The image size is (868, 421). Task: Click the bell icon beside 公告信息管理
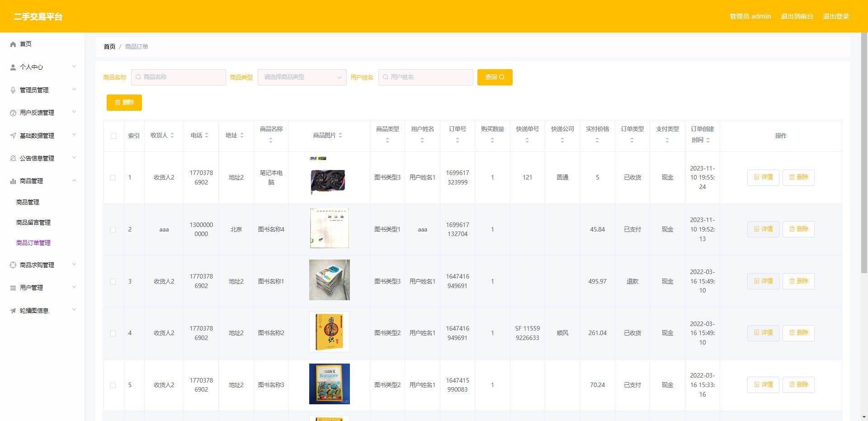(x=13, y=158)
